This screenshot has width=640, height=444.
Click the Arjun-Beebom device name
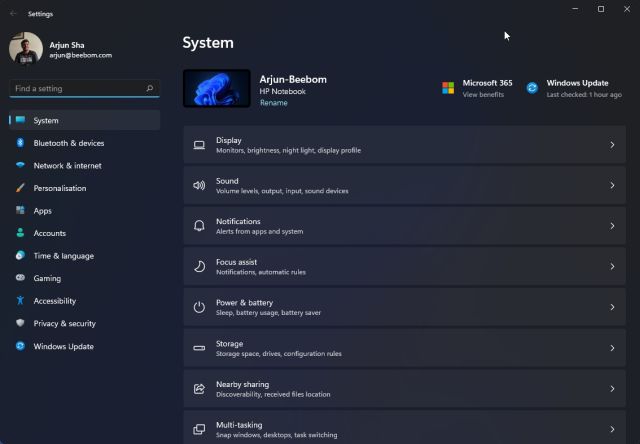(293, 80)
